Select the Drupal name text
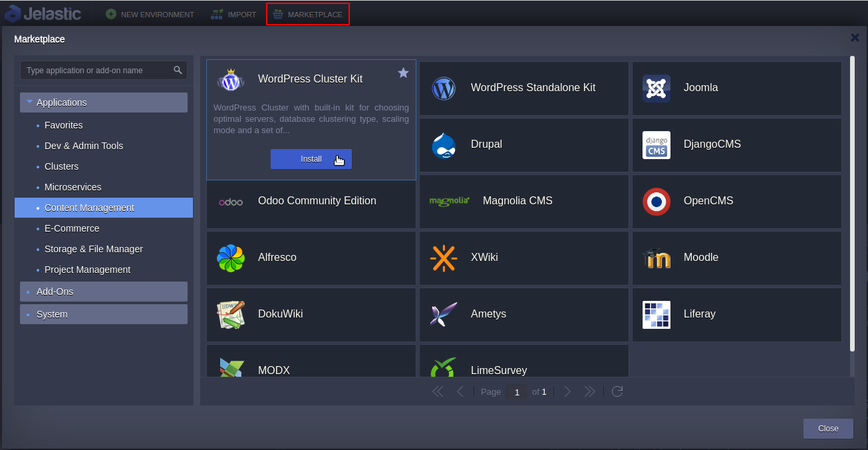Image resolution: width=868 pixels, height=450 pixels. (486, 144)
